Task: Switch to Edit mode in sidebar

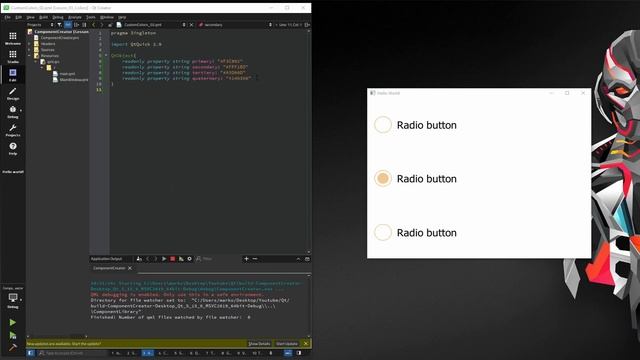Action: (x=13, y=75)
